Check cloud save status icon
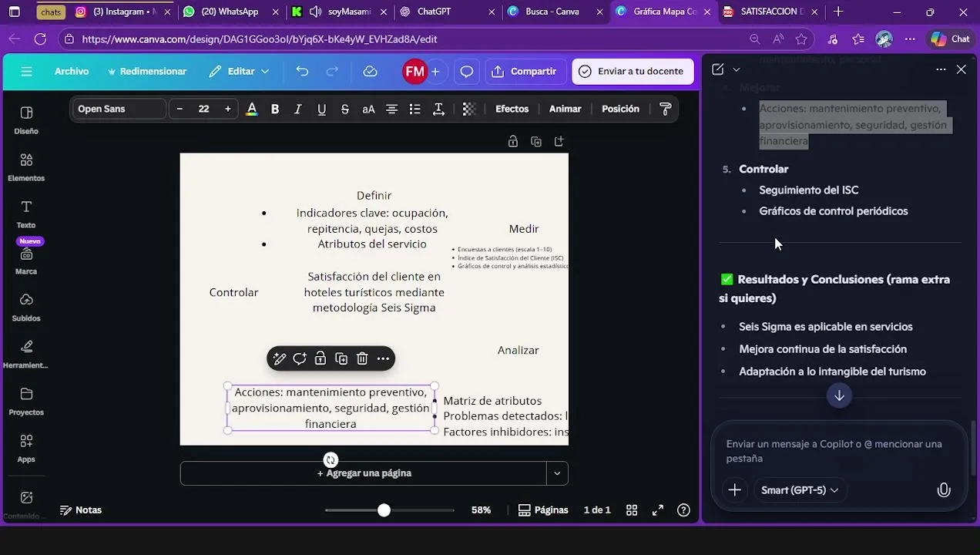980x555 pixels. coord(370,71)
